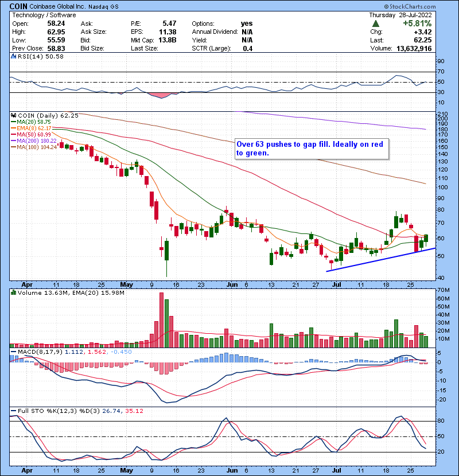Click the Last price 62.25 in header
The height and width of the screenshot is (476, 459).
[422, 40]
